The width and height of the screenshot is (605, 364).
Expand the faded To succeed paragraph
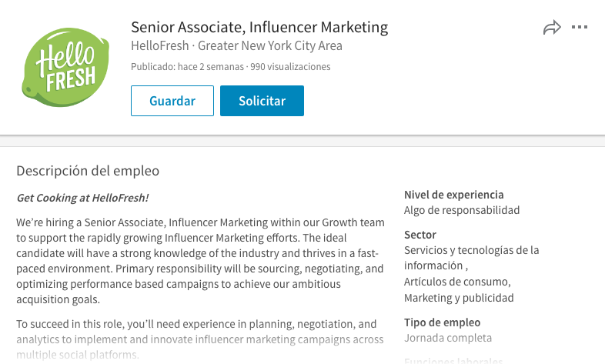click(x=200, y=339)
